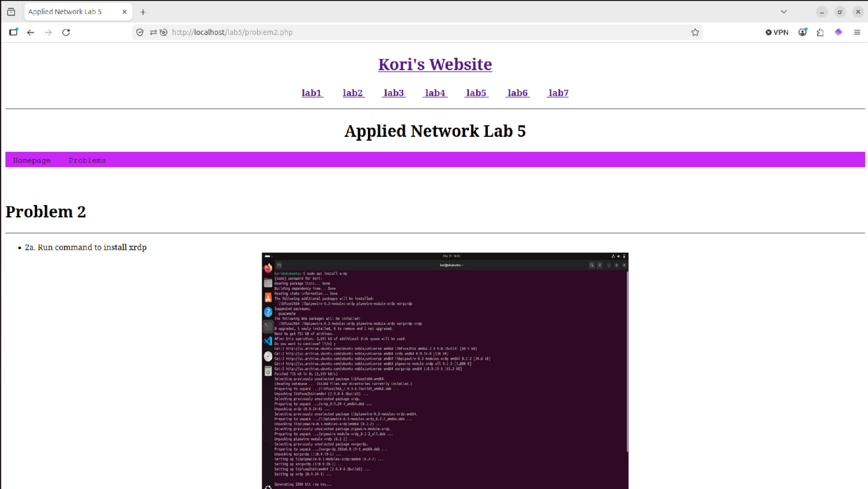Expand the list-all-tabs chevron
The image size is (868, 489).
coord(783,11)
